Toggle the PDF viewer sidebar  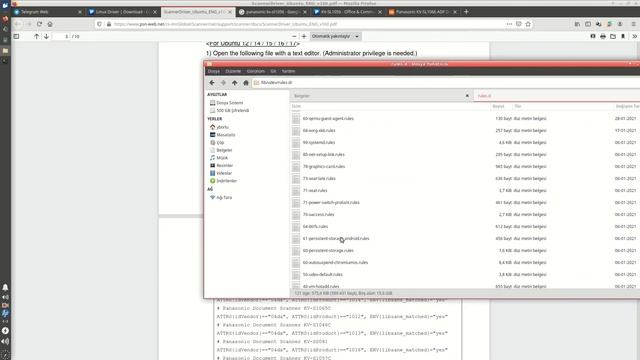pos(16,36)
